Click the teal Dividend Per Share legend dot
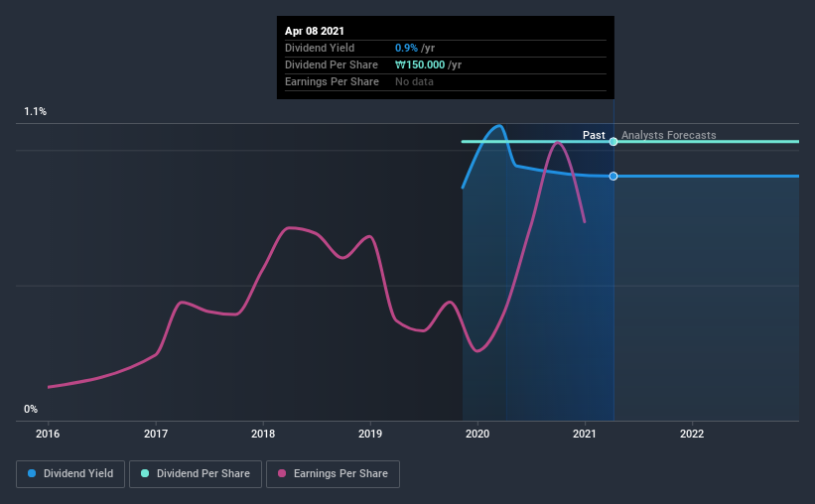The height and width of the screenshot is (504, 815). pos(145,473)
